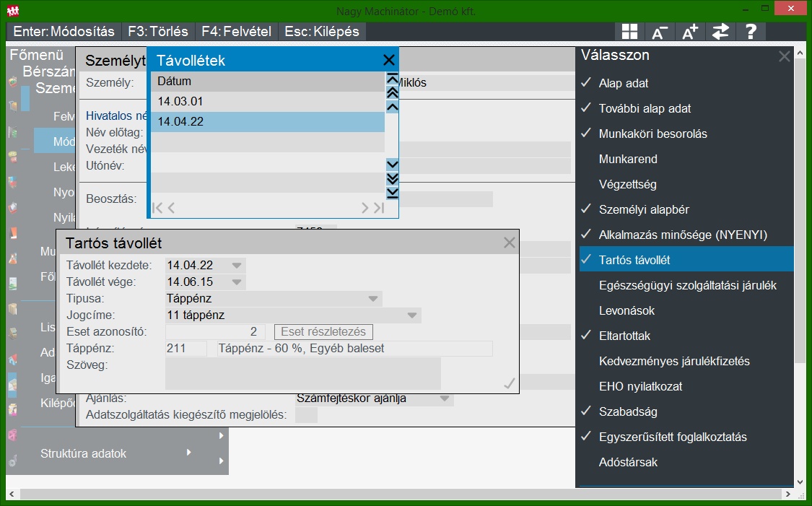Toggle Egyszerűsített foglalkoztatás option
Image resolution: width=812 pixels, height=506 pixels.
pos(686,437)
